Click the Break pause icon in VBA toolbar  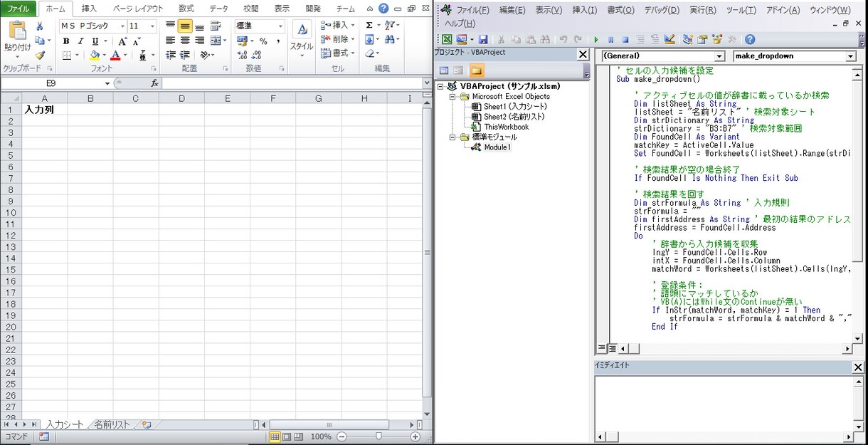click(610, 40)
